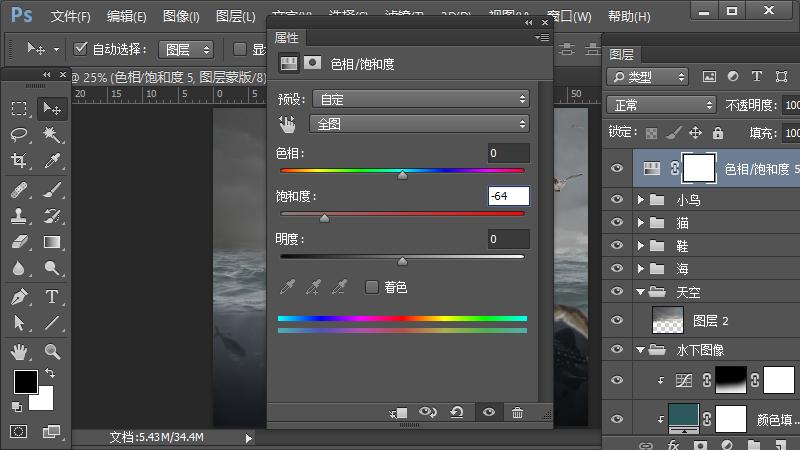This screenshot has height=450, width=800.
Task: Click the 饱和度 saturation value field
Action: [x=508, y=197]
